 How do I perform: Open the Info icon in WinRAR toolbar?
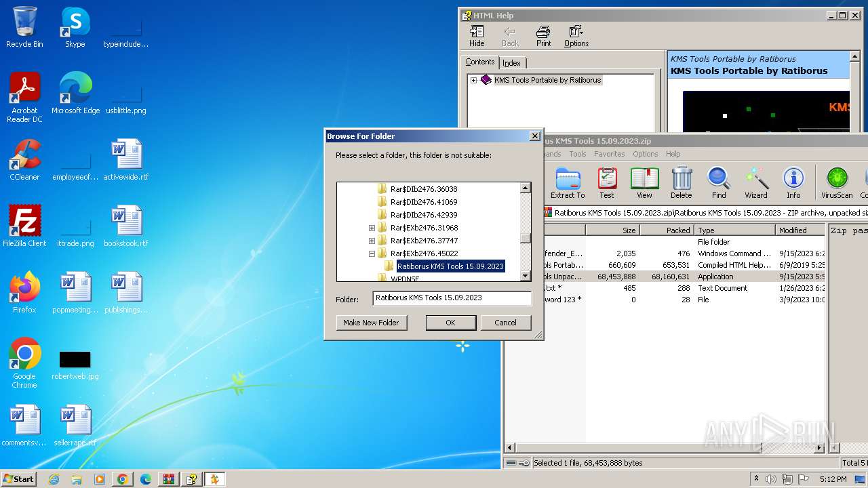[x=793, y=183]
